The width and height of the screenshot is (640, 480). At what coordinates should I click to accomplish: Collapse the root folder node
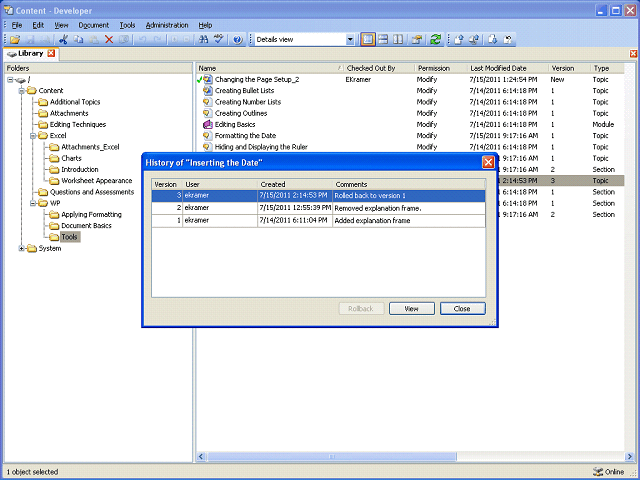point(10,80)
